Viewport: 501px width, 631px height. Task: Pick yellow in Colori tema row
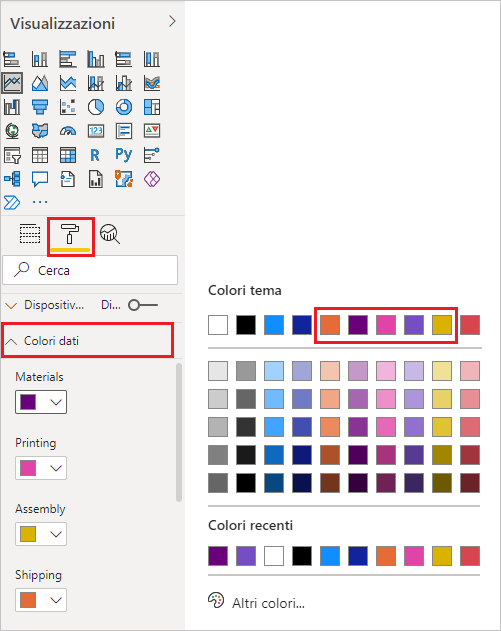(x=442, y=325)
